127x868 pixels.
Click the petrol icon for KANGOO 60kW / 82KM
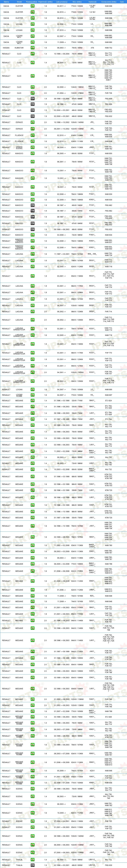tap(33, 153)
